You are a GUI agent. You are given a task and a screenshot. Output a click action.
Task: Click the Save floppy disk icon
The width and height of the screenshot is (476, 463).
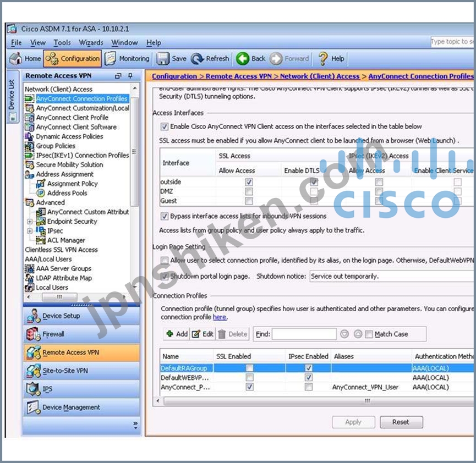163,58
